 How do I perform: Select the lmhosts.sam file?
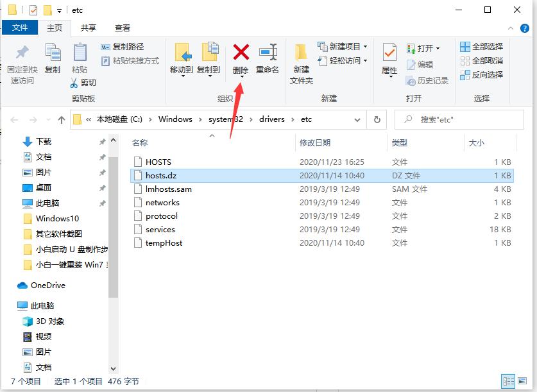(322, 189)
